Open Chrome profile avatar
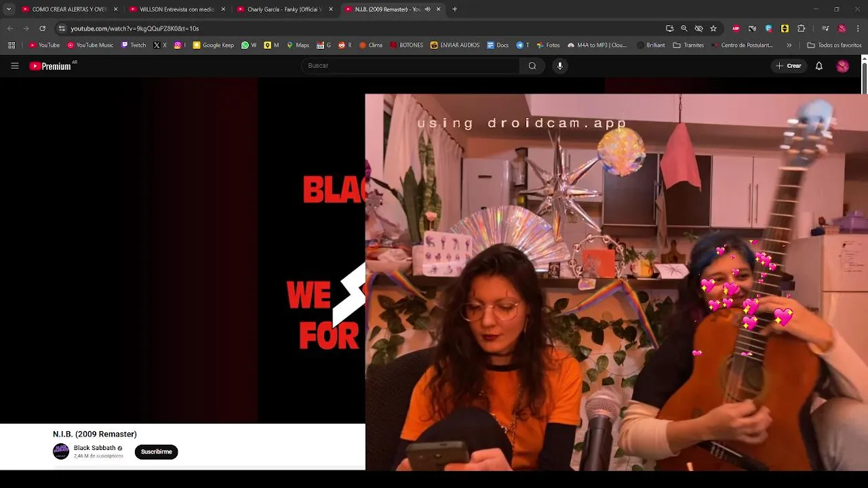Viewport: 868px width, 488px height. point(842,28)
